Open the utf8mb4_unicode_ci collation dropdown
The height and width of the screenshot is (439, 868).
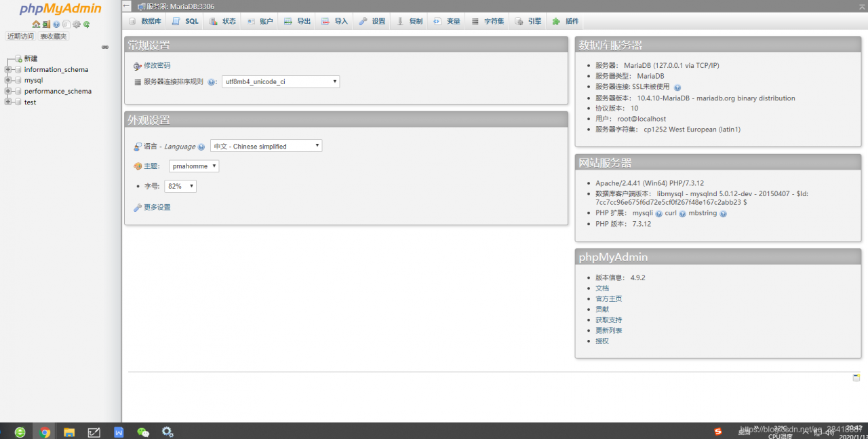coord(281,81)
